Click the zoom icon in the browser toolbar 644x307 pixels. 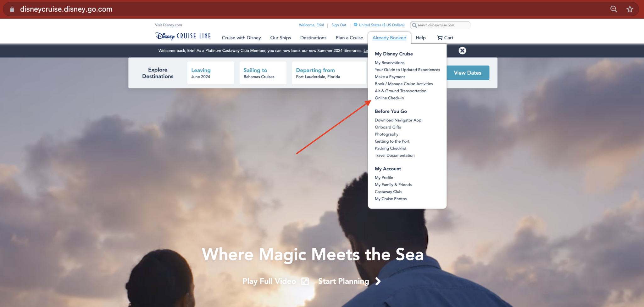tap(613, 9)
